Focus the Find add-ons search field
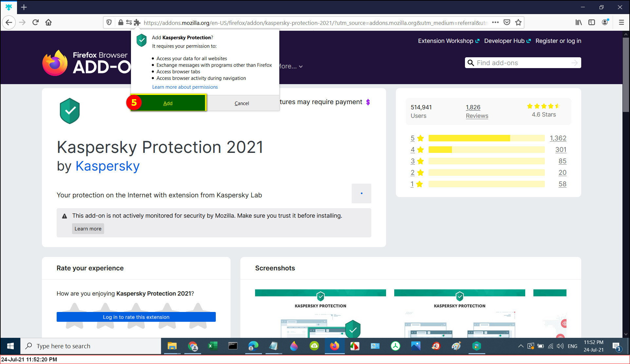 pyautogui.click(x=523, y=63)
